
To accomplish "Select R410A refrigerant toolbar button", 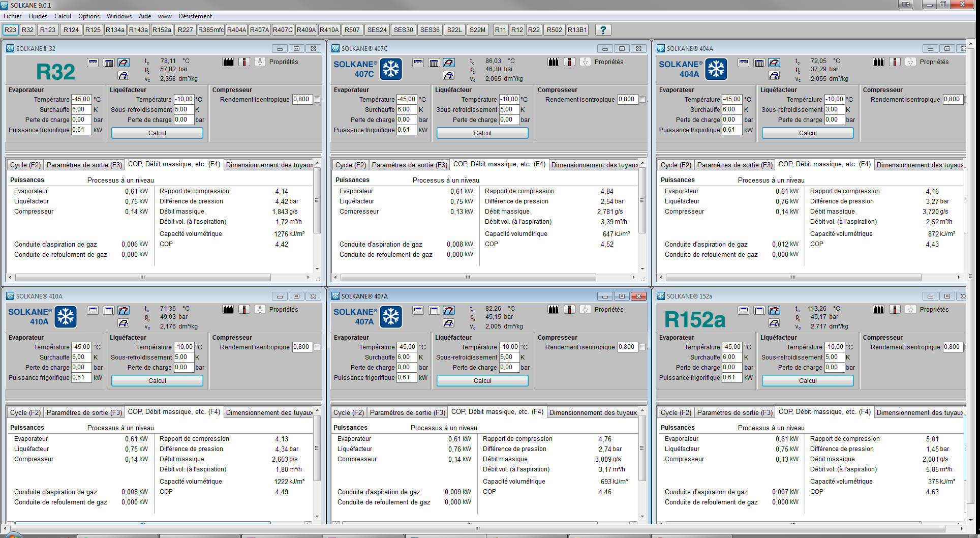I will click(329, 30).
